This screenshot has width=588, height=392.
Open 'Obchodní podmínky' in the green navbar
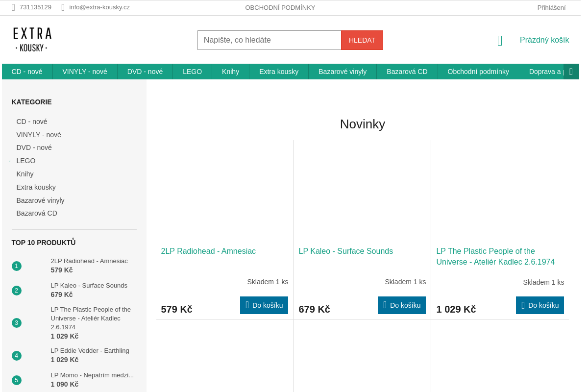pos(478,72)
